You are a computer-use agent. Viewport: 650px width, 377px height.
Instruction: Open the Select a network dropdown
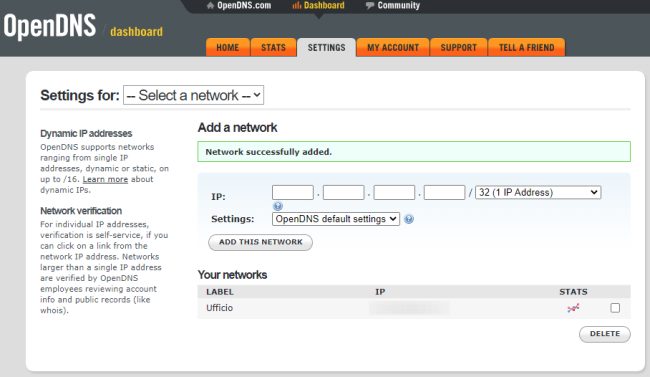click(193, 95)
